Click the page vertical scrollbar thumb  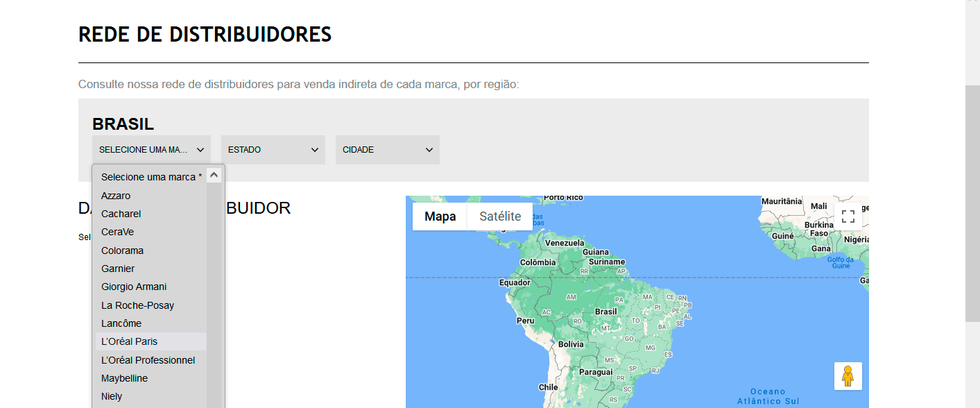pos(972,203)
